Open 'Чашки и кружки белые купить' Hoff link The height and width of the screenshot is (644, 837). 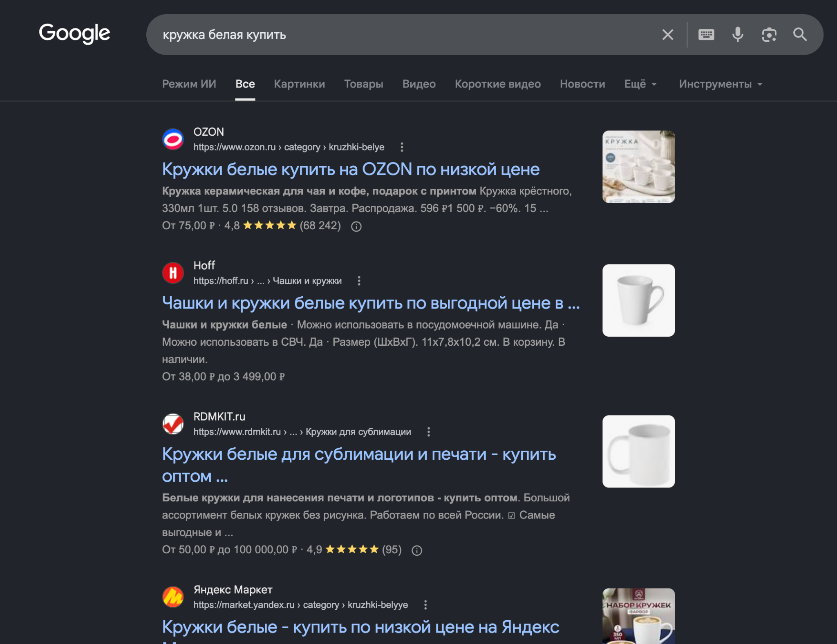[x=371, y=303]
